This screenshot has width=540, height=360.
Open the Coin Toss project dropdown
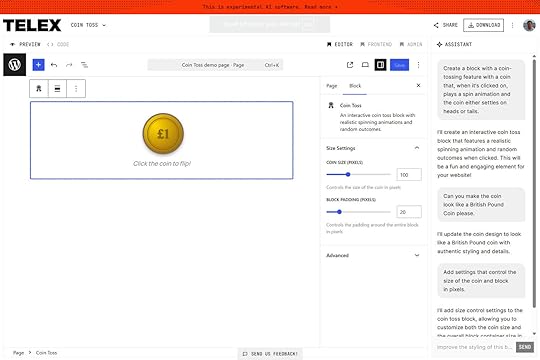tap(88, 25)
